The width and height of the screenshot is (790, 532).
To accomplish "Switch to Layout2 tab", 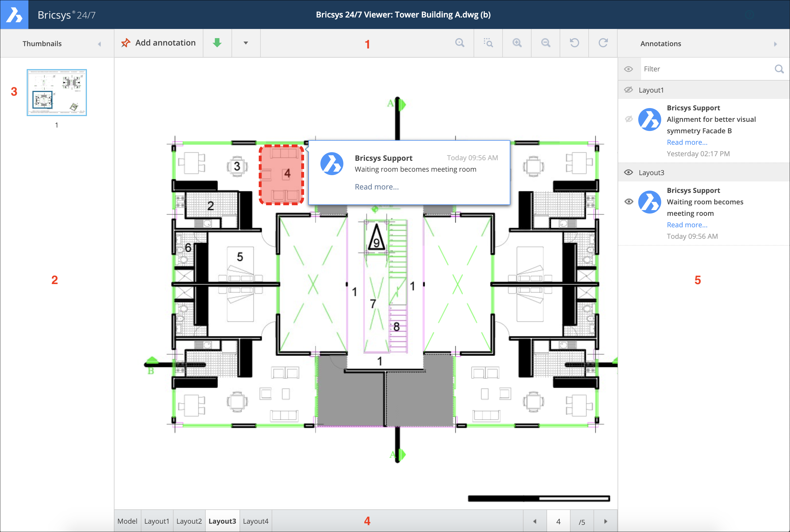I will 189,521.
